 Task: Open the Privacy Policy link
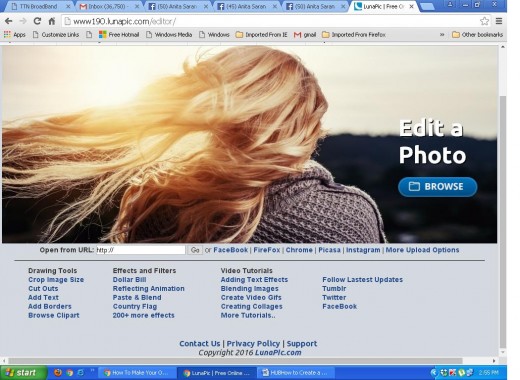pos(253,344)
